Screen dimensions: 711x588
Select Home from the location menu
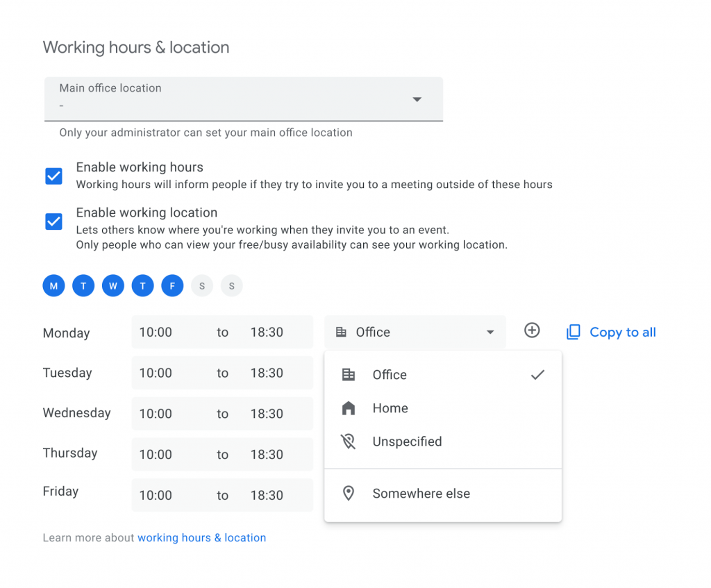click(x=390, y=408)
